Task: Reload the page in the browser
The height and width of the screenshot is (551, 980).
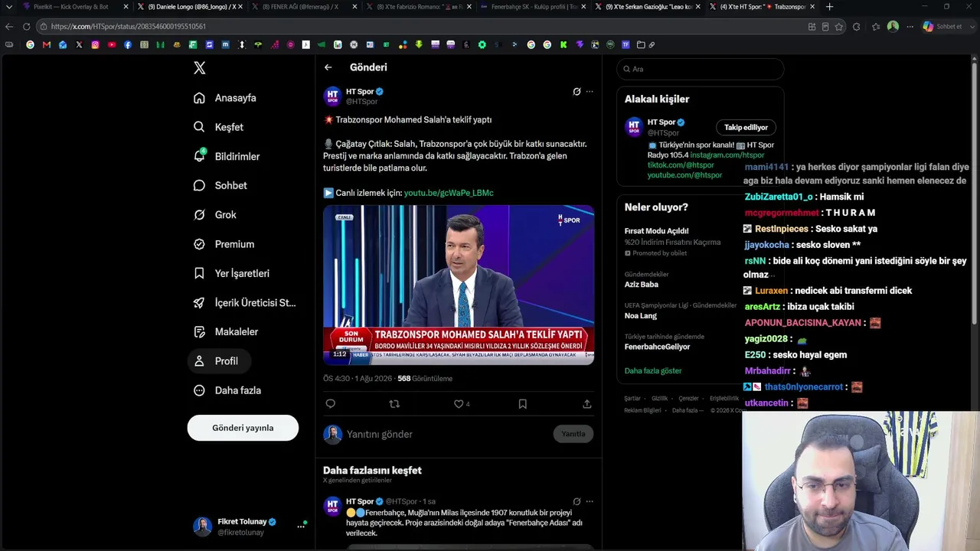Action: click(x=26, y=26)
